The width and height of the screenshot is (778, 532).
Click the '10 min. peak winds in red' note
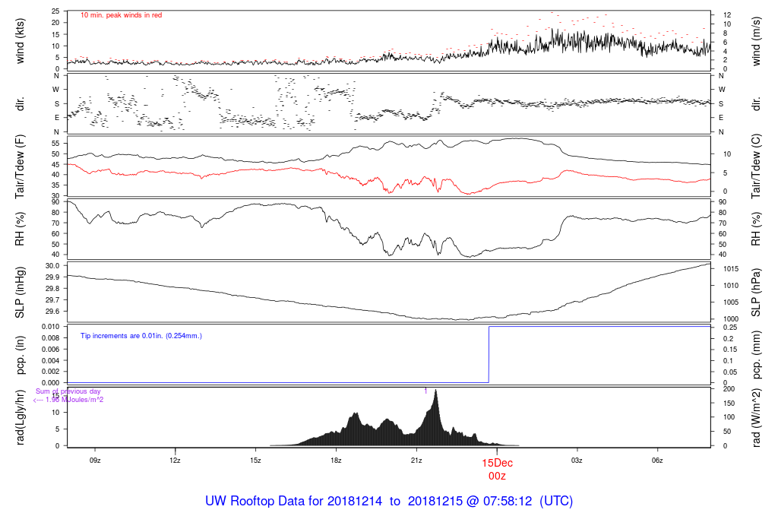(x=121, y=15)
